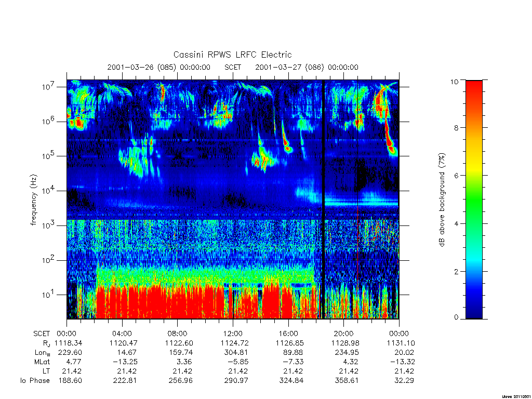Click the LonIII value 229.60
This screenshot has height=399, width=532.
tap(70, 353)
